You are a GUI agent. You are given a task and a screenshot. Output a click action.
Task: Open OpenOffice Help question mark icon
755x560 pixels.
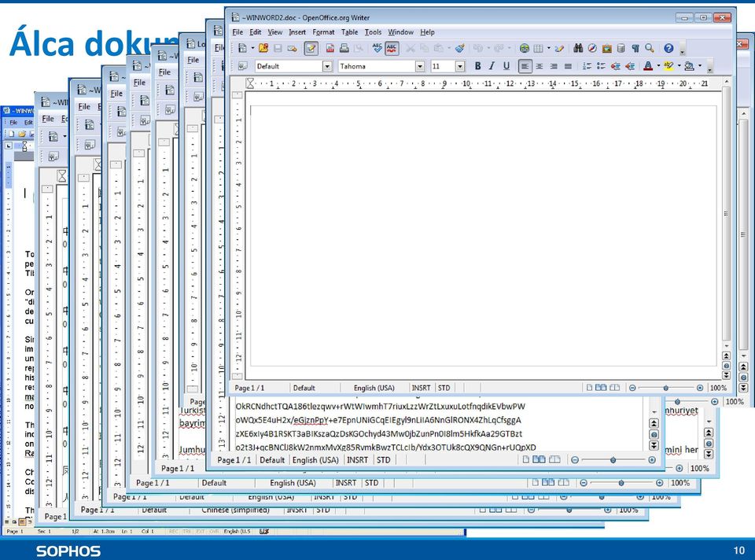pos(668,48)
